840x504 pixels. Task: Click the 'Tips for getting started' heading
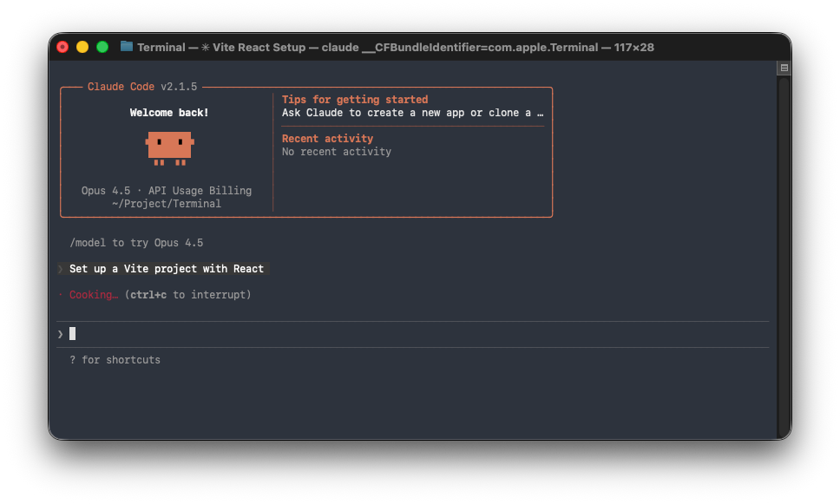354,100
